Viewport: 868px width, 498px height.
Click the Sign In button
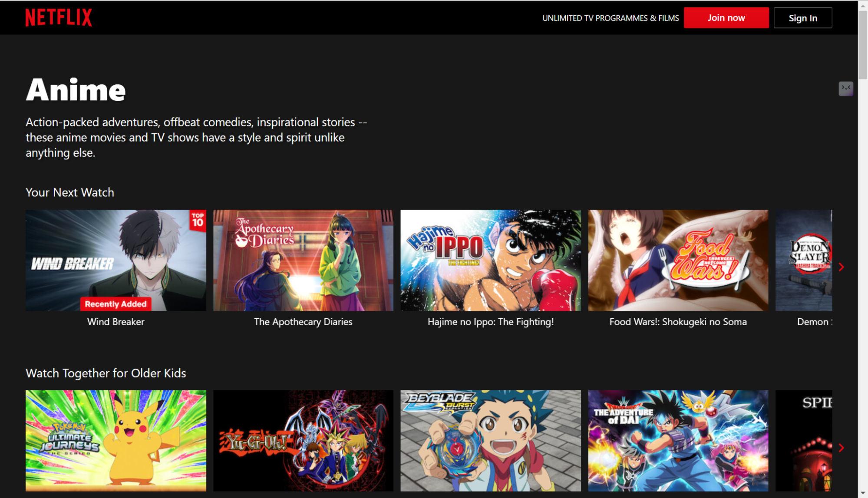coord(802,18)
